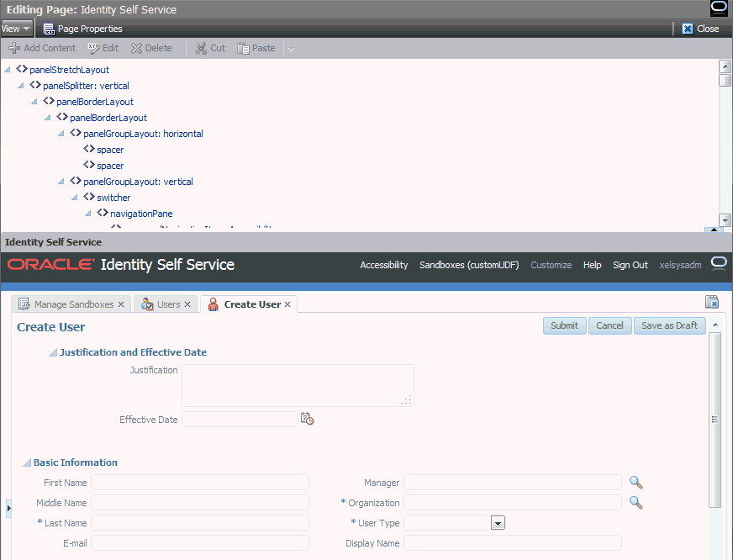The image size is (733, 560).
Task: Click the panelSplitter component icon
Action: pyautogui.click(x=35, y=85)
